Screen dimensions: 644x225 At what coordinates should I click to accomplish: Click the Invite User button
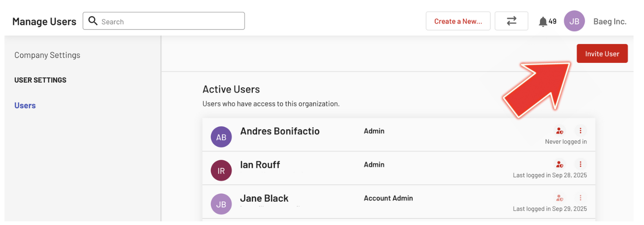[602, 54]
